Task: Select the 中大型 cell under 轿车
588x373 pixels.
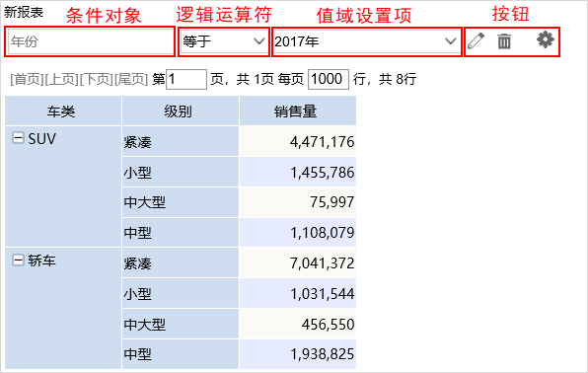Action: tap(181, 324)
